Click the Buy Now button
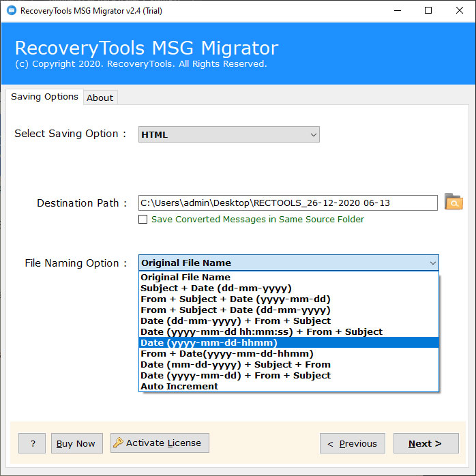 [77, 443]
